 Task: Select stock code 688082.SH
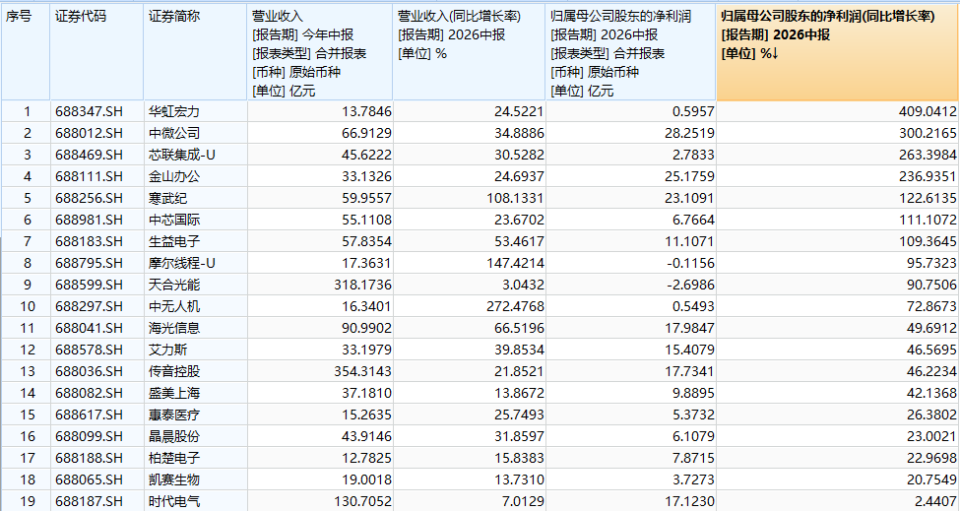coord(89,393)
